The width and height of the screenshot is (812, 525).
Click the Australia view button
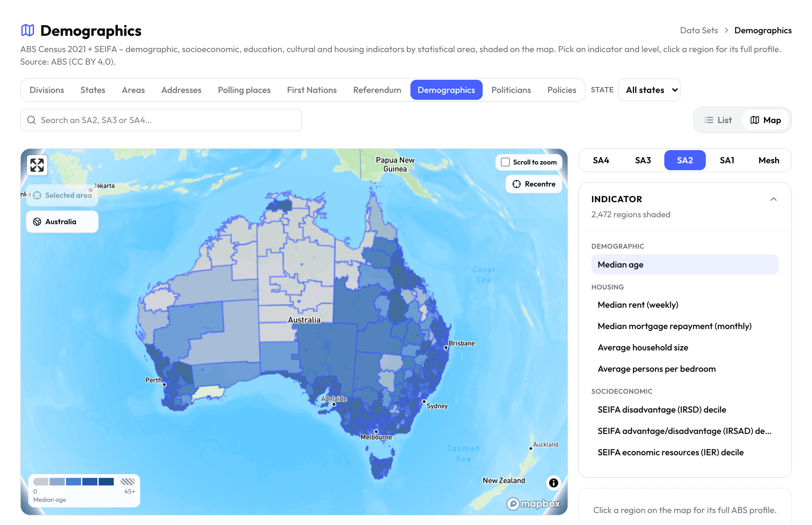point(62,222)
